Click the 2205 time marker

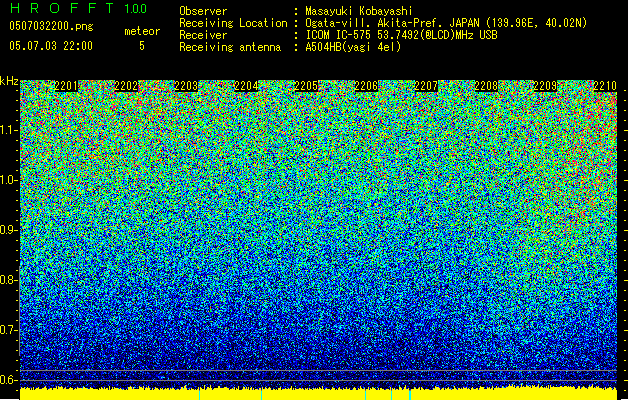click(x=306, y=86)
